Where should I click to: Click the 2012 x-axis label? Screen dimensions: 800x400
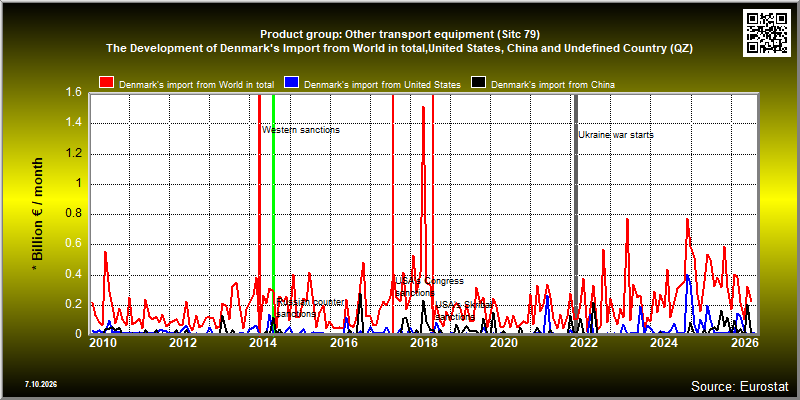coord(183,343)
